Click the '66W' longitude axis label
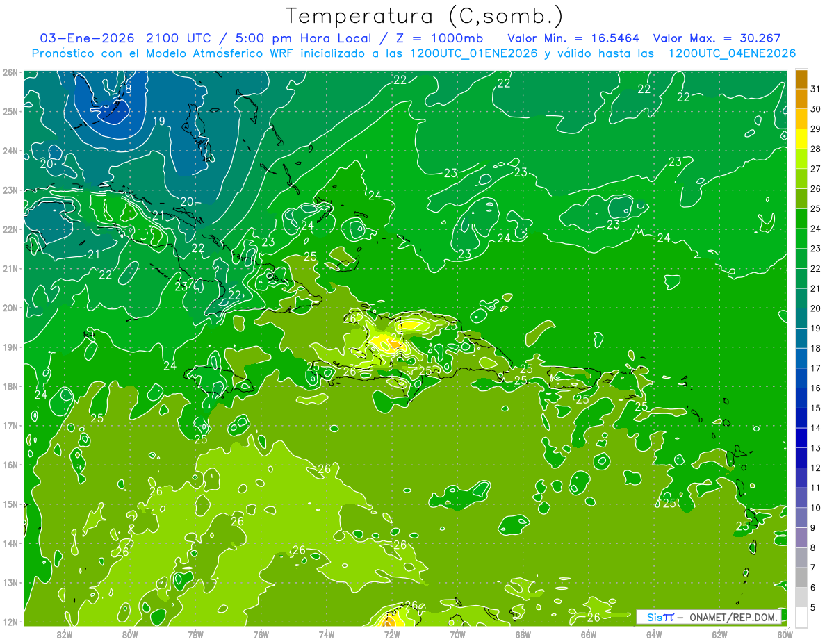 click(x=589, y=634)
